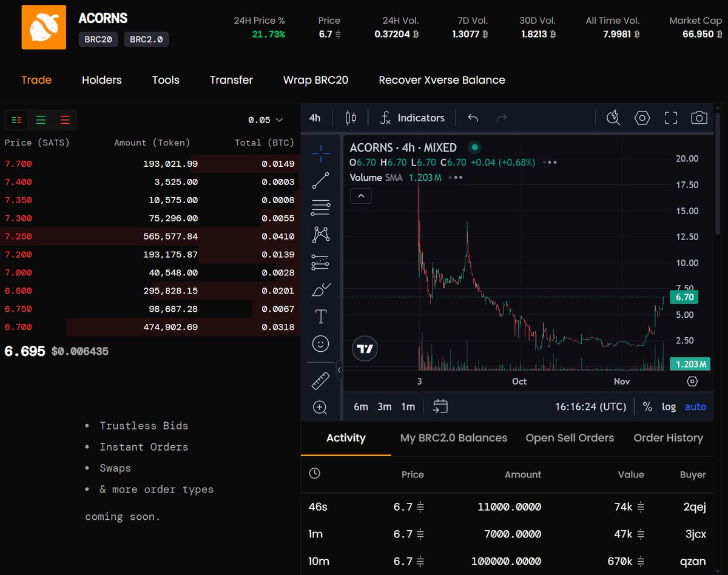
Task: Take a chart snapshot with the camera icon
Action: tap(699, 118)
